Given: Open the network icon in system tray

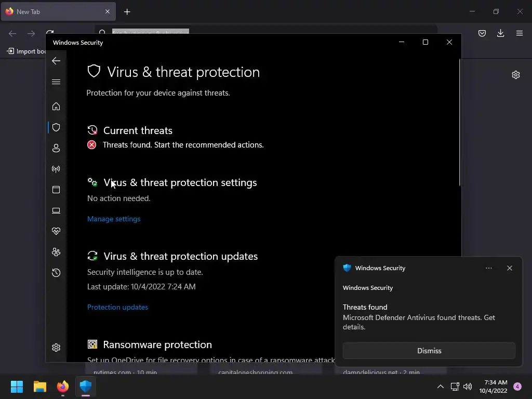Looking at the screenshot, I should [x=455, y=387].
